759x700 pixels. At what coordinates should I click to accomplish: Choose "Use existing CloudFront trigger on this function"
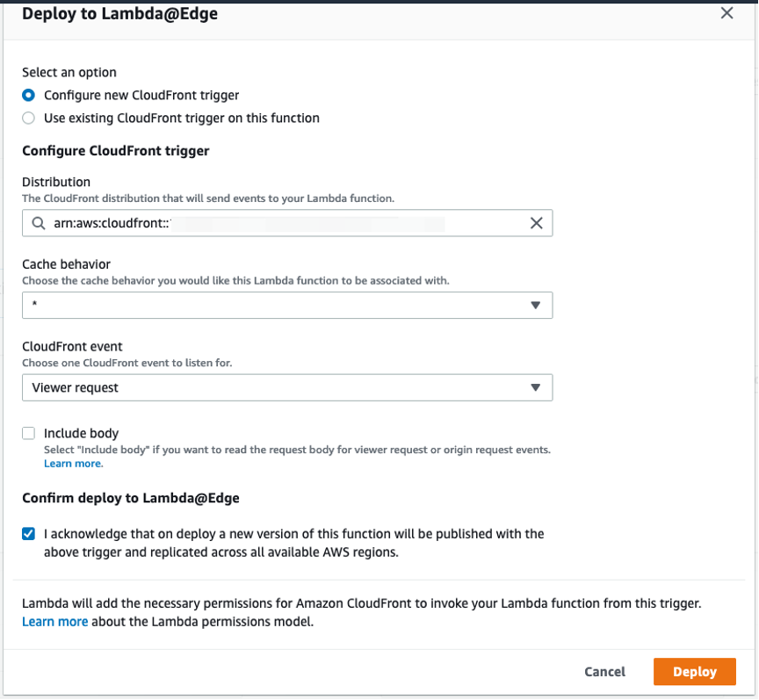27,118
